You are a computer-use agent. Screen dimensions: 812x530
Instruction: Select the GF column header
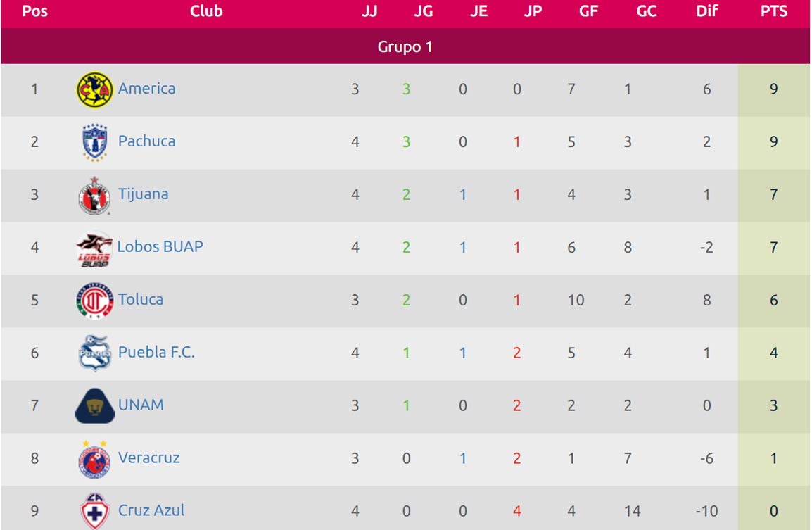pos(588,11)
